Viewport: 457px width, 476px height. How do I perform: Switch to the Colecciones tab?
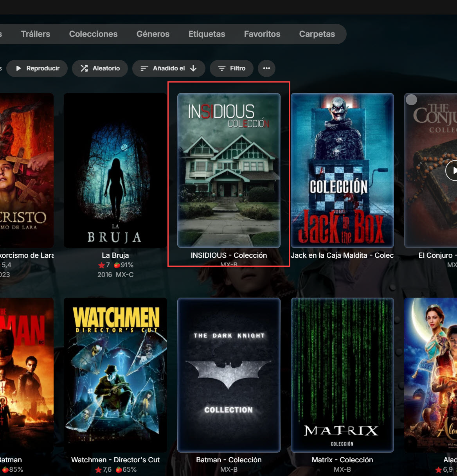pos(93,34)
